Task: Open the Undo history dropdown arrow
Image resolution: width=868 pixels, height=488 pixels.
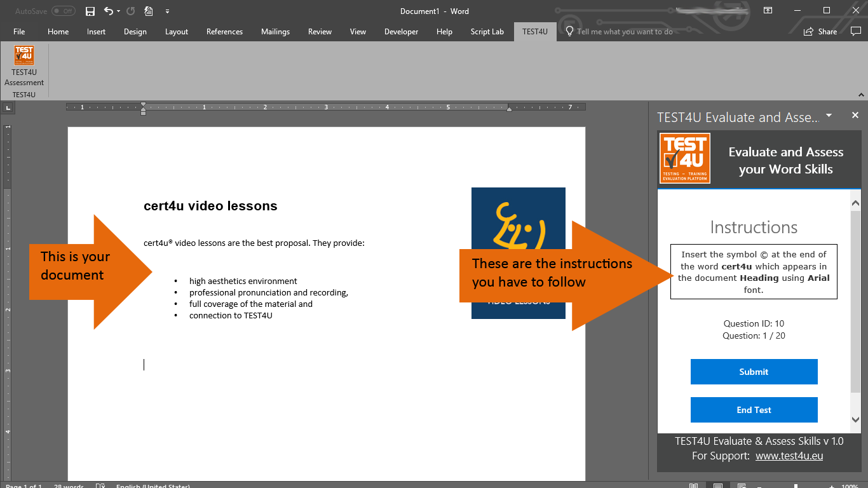Action: coord(118,11)
